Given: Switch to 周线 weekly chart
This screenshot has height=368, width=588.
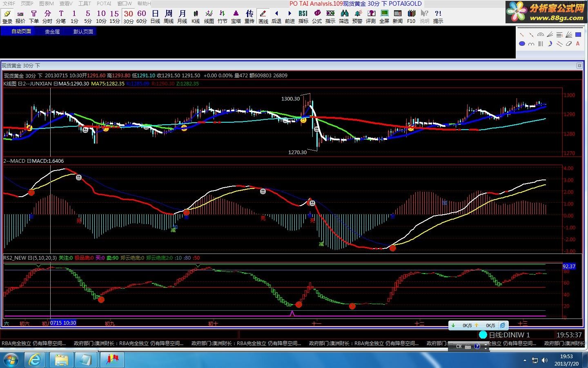Looking at the screenshot, I should [x=169, y=17].
